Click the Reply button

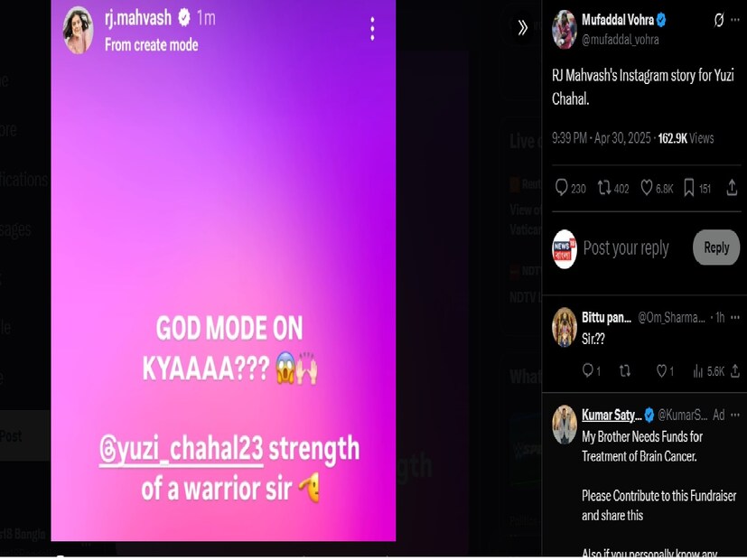tap(716, 247)
